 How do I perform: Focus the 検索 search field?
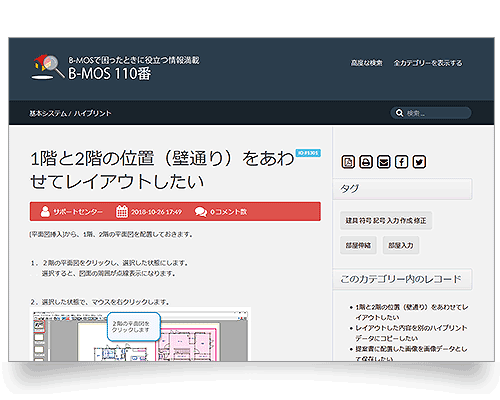tap(431, 113)
